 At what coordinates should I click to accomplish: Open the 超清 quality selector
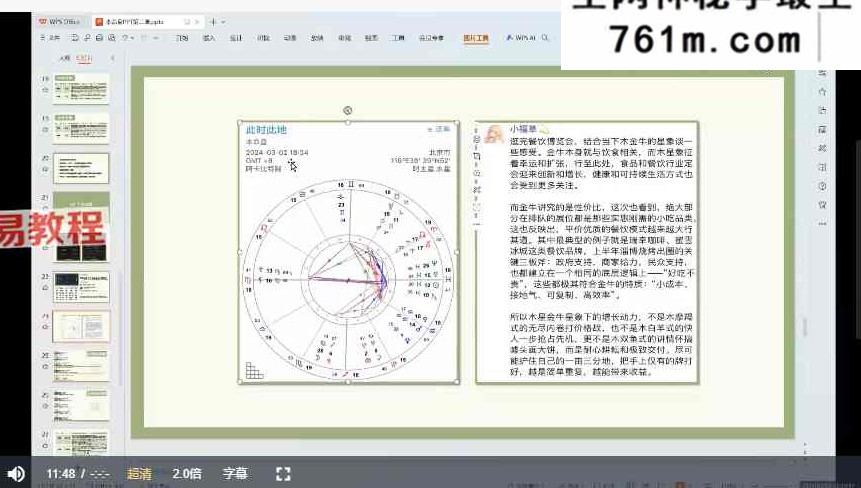pos(139,474)
